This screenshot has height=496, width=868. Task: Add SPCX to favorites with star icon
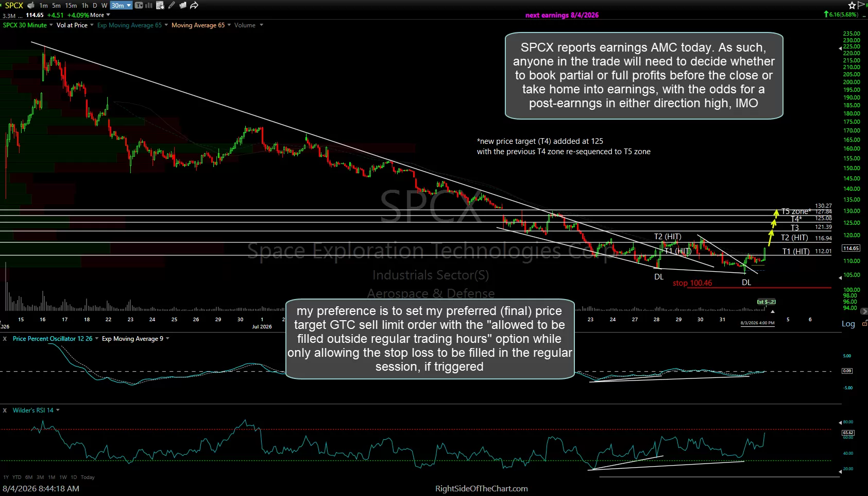(852, 5)
